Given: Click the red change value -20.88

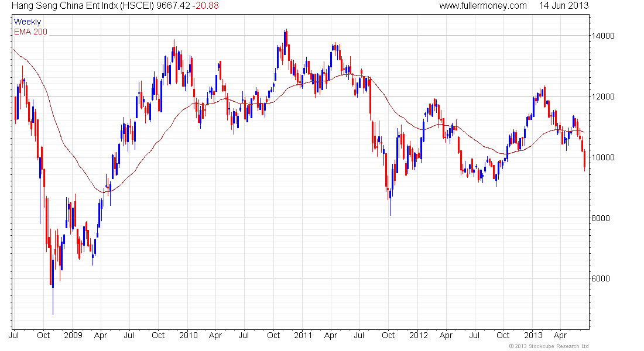Looking at the screenshot, I should tap(205, 6).
